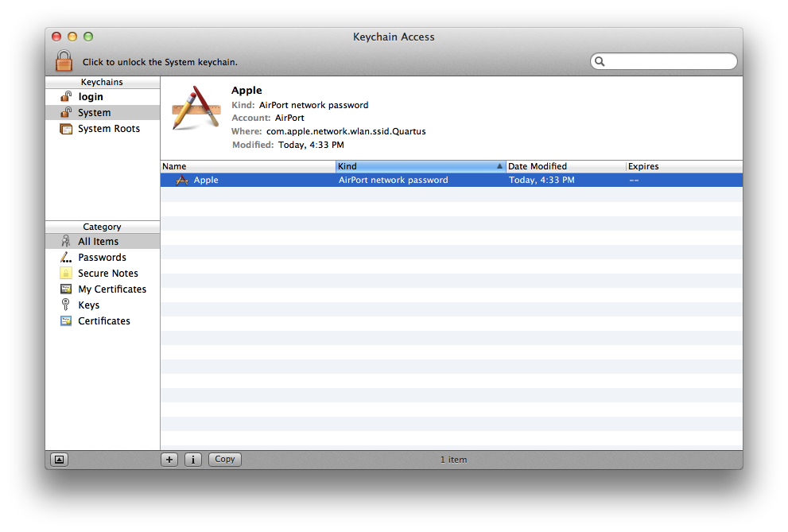
Task: Toggle the keychains sidebar view button
Action: [60, 459]
